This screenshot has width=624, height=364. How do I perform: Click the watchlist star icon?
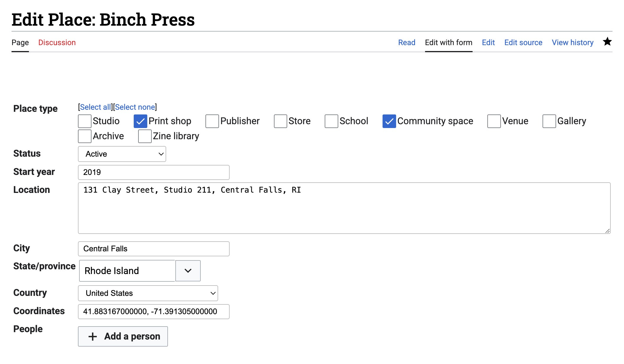coord(607,42)
